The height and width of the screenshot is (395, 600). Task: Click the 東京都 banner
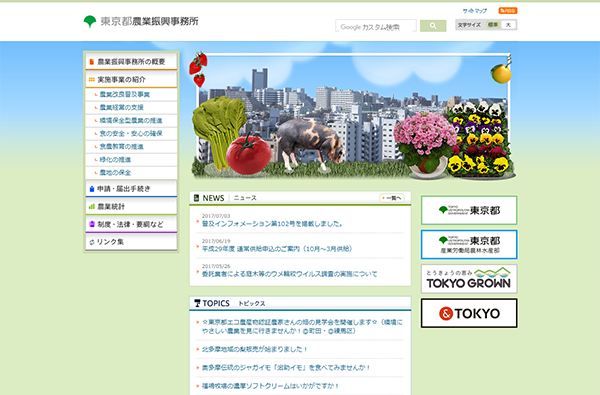tap(469, 210)
